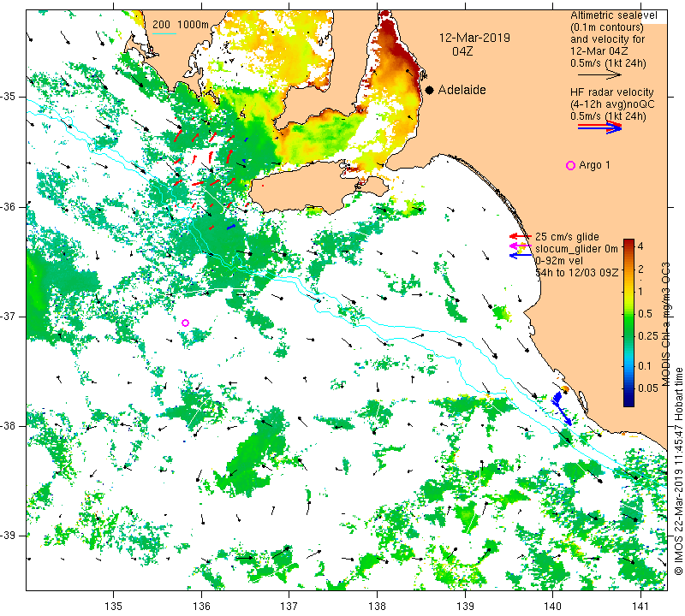Image resolution: width=685 pixels, height=616 pixels.
Task: Select the Argo 1 legend circle
Action: pyautogui.click(x=570, y=165)
